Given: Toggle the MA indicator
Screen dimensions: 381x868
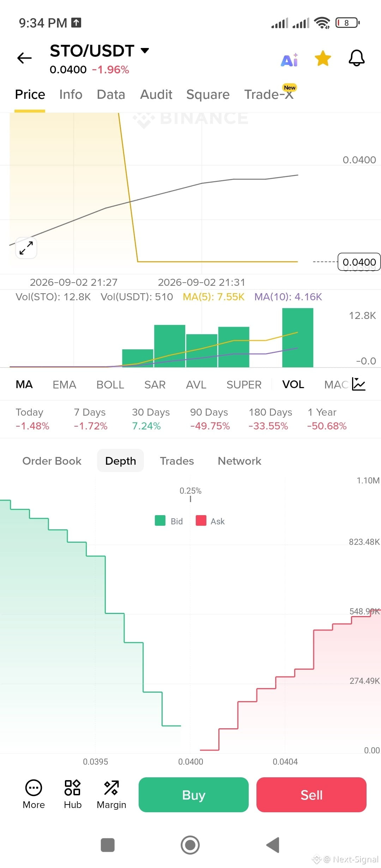Looking at the screenshot, I should pos(24,384).
